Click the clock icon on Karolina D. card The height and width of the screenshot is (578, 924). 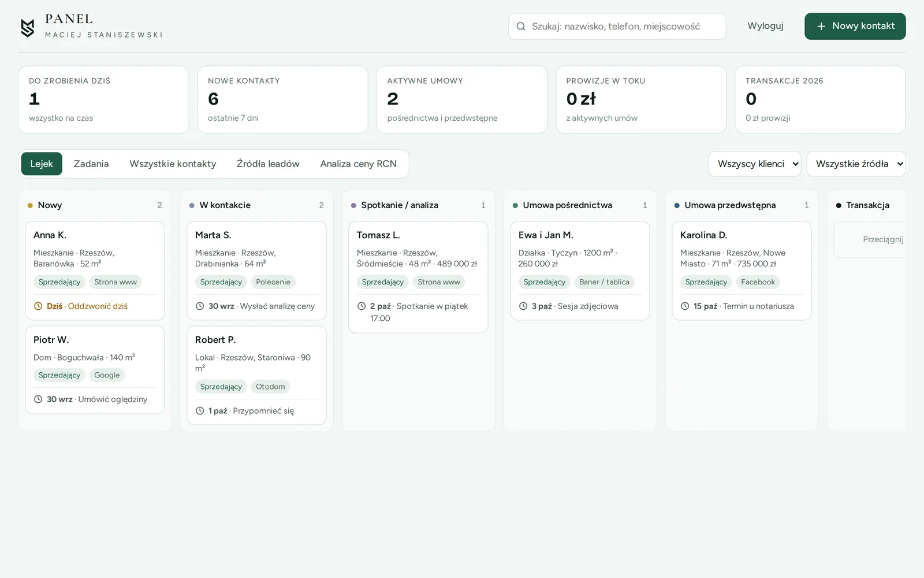[685, 306]
